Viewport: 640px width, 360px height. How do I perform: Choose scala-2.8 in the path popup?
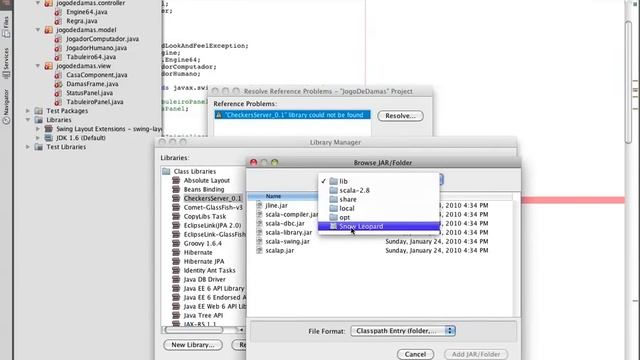click(379, 190)
